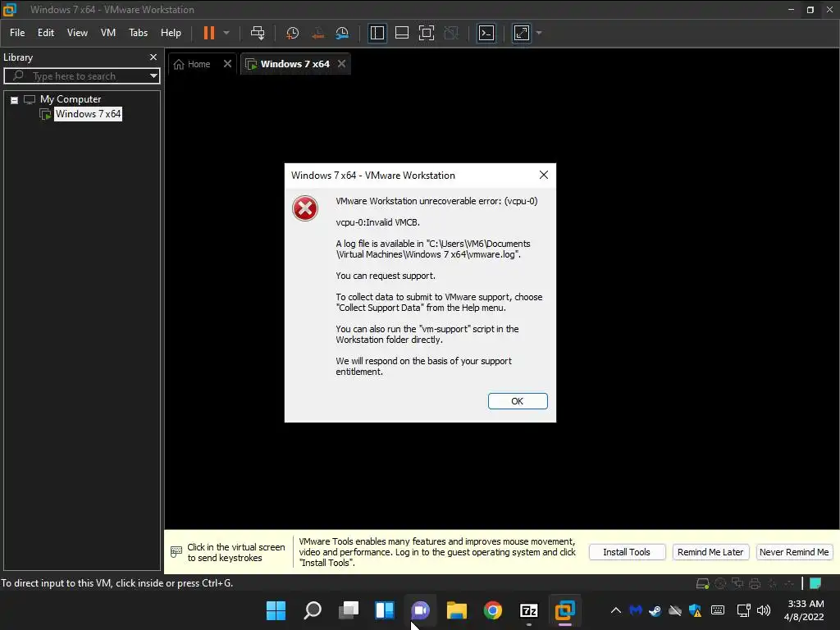
Task: Revert to the previous snapshot icon
Action: click(x=317, y=33)
